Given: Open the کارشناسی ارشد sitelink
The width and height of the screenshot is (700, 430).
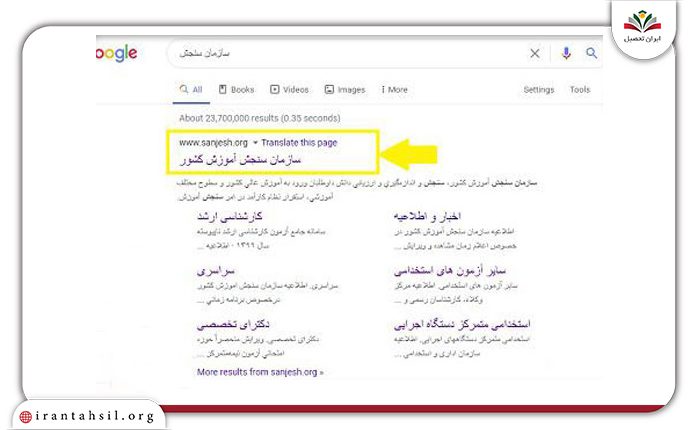Looking at the screenshot, I should click(229, 217).
